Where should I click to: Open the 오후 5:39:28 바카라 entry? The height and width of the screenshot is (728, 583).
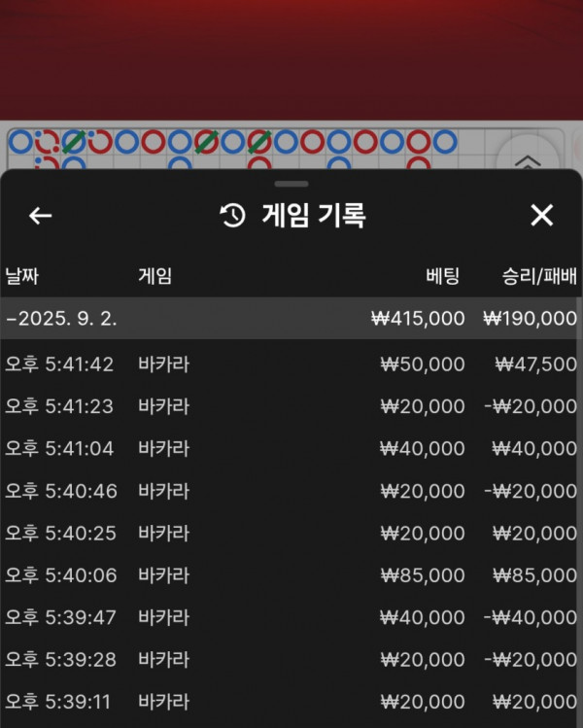tap(291, 660)
